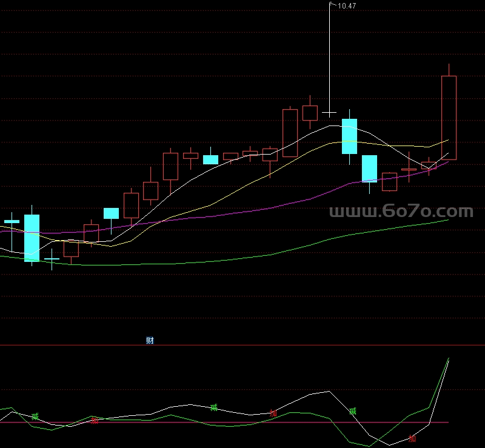The image size is (485, 448).
Task: Click the large cyan candlestick at far left
Action: (32, 238)
